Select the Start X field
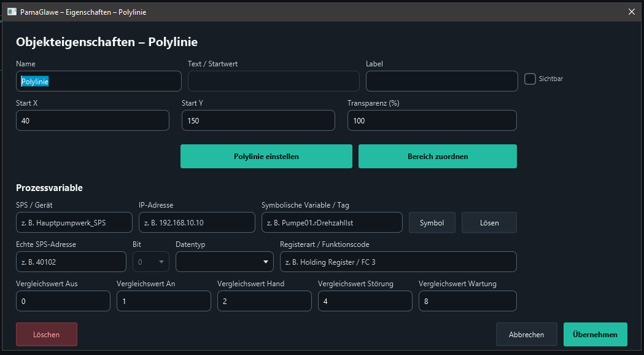 pyautogui.click(x=93, y=120)
